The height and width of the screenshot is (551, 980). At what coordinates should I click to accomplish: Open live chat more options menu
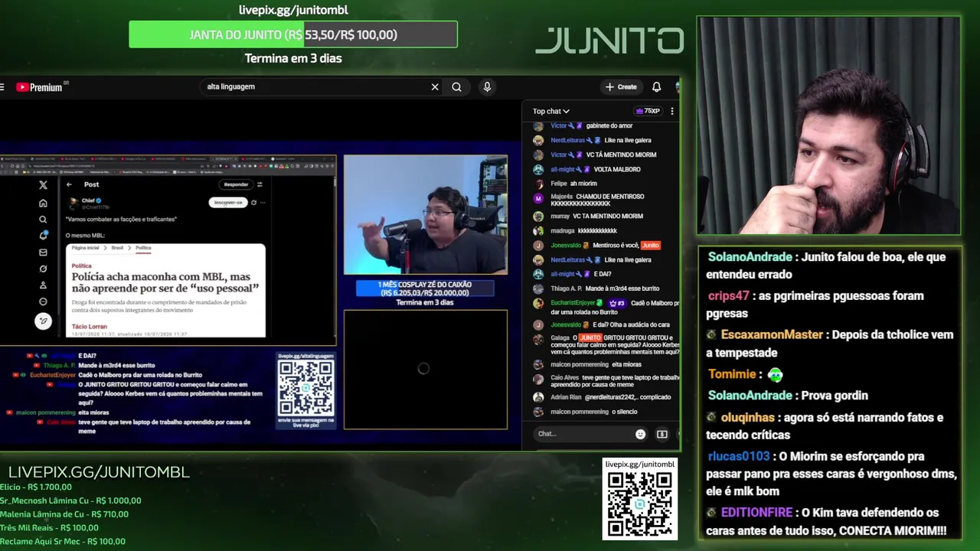[x=672, y=111]
